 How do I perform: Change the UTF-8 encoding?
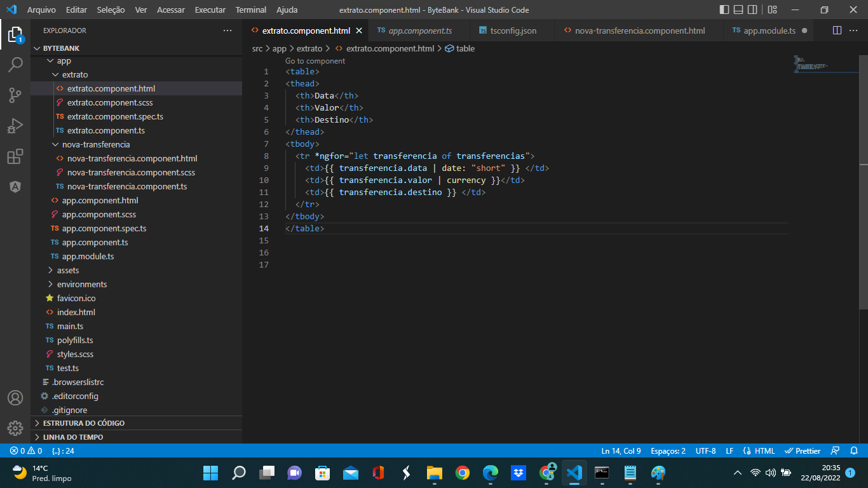(705, 451)
